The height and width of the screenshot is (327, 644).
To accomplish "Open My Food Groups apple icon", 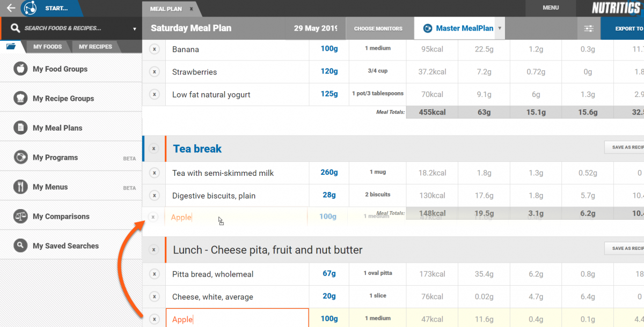I will pos(20,69).
